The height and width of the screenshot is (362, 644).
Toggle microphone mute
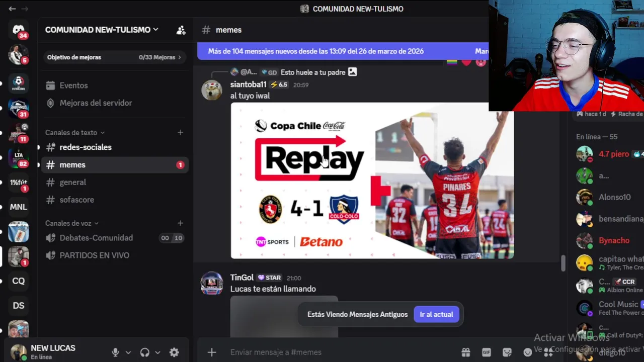point(115,352)
